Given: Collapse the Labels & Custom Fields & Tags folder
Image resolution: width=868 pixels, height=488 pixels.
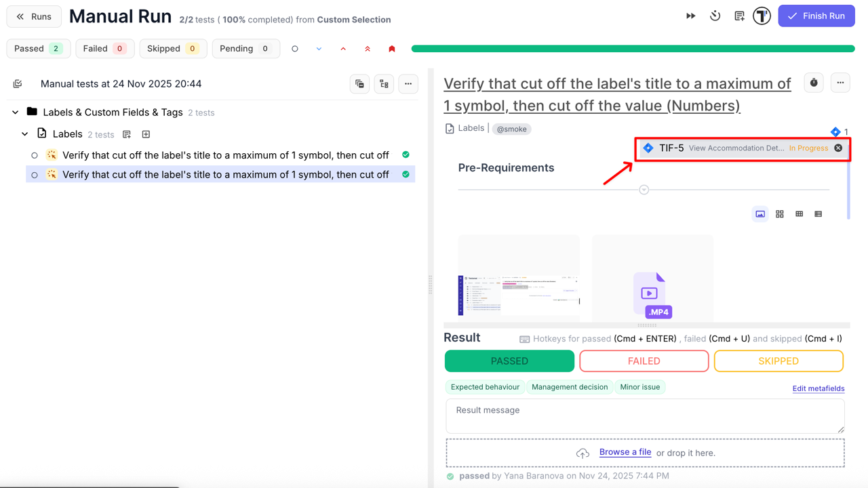Looking at the screenshot, I should (15, 112).
